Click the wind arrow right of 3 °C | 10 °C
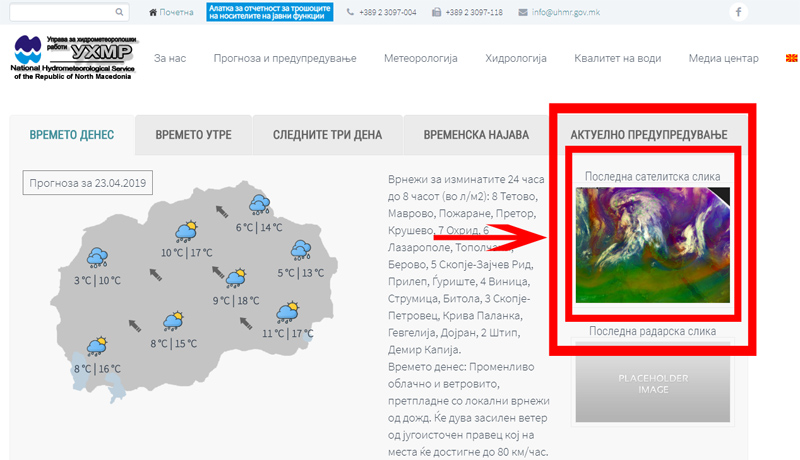Image resolution: width=800 pixels, height=460 pixels. 156,275
